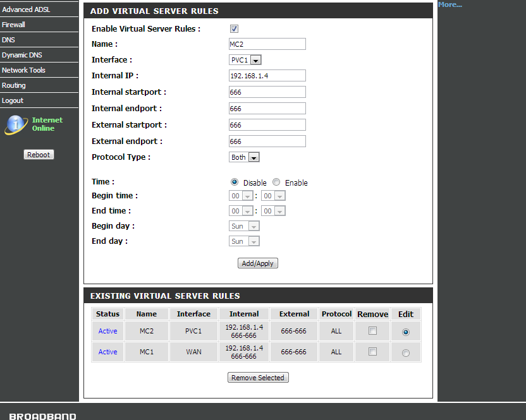Click Internal startport field
The image size is (526, 420).
pos(267,92)
